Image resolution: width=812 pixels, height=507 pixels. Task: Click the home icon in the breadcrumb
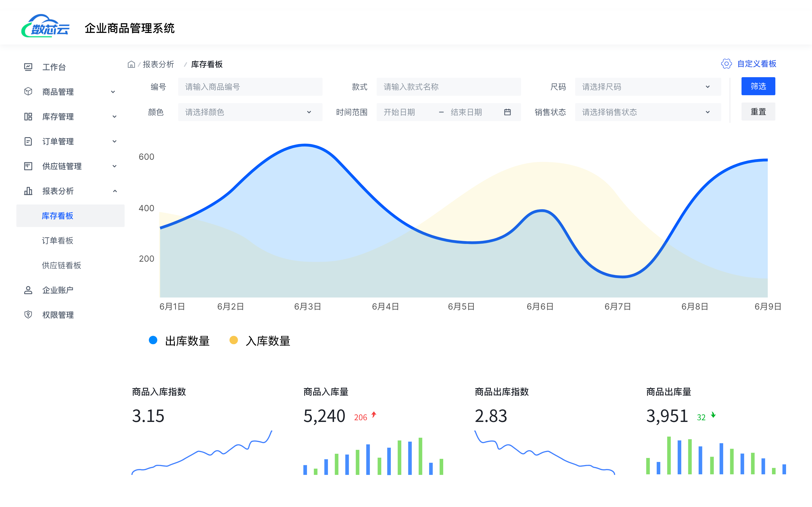tap(131, 64)
